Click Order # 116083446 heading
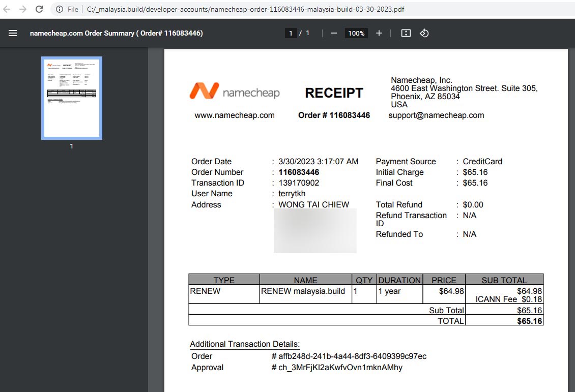575x392 pixels. (334, 115)
